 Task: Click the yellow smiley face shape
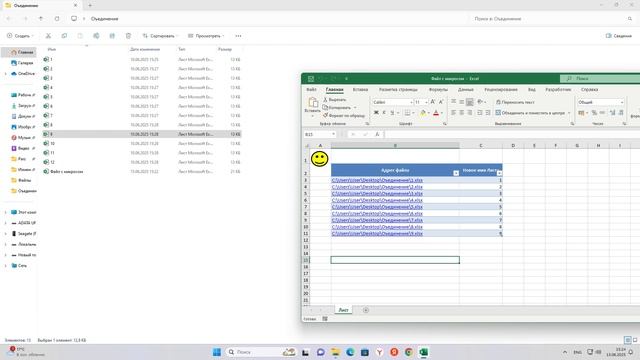[x=320, y=159]
